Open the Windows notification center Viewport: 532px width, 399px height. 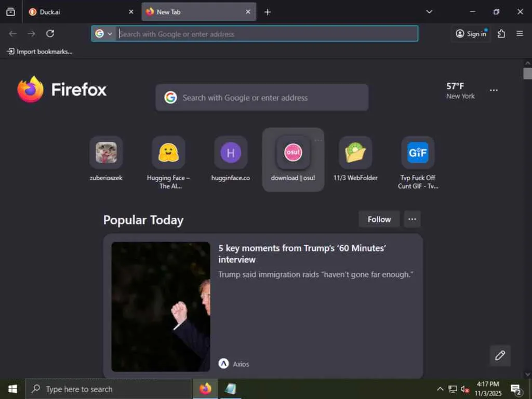516,389
